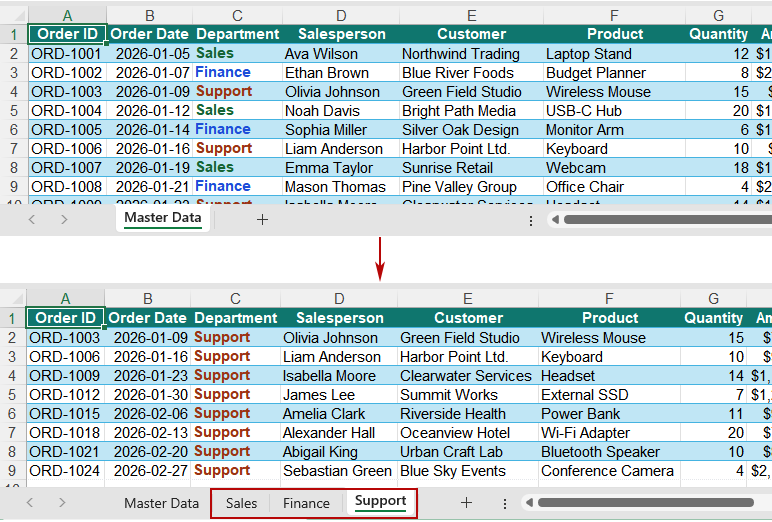Select column D header in top workbook
Viewport: 772px width, 522px height.
pos(341,16)
